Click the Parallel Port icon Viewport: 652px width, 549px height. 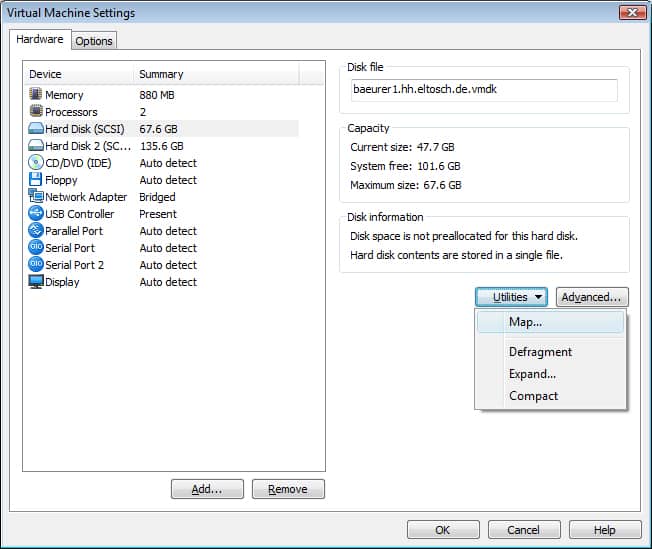coord(36,230)
